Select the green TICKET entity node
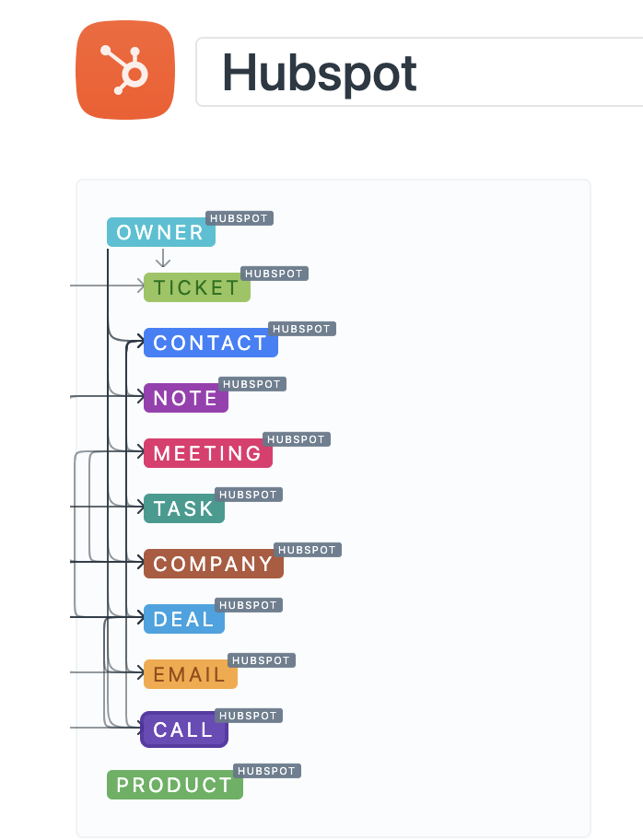The height and width of the screenshot is (840, 643). click(196, 287)
